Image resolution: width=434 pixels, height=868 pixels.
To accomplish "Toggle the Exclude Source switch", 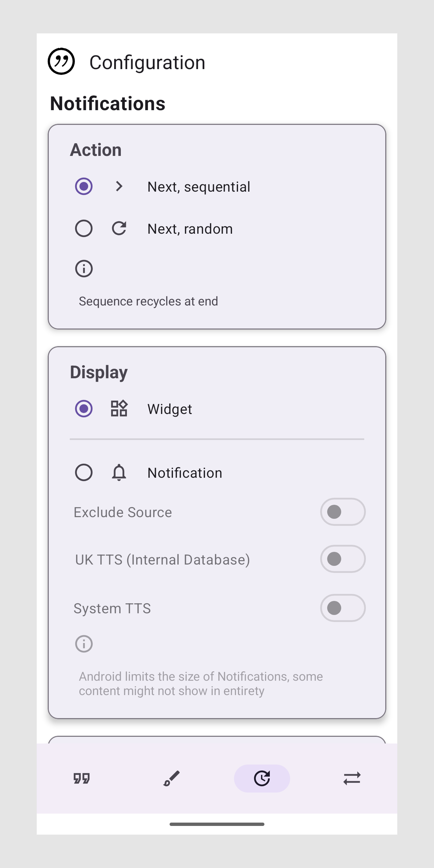I will pos(343,512).
